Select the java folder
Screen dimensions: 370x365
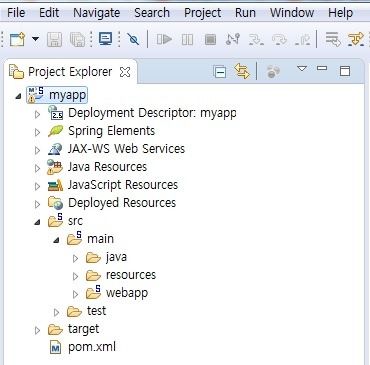pyautogui.click(x=116, y=257)
